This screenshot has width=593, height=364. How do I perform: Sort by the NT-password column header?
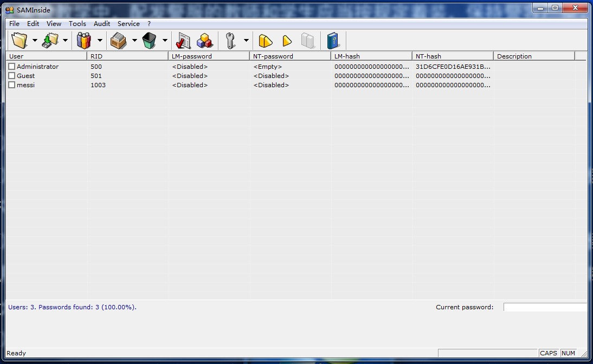pos(290,56)
